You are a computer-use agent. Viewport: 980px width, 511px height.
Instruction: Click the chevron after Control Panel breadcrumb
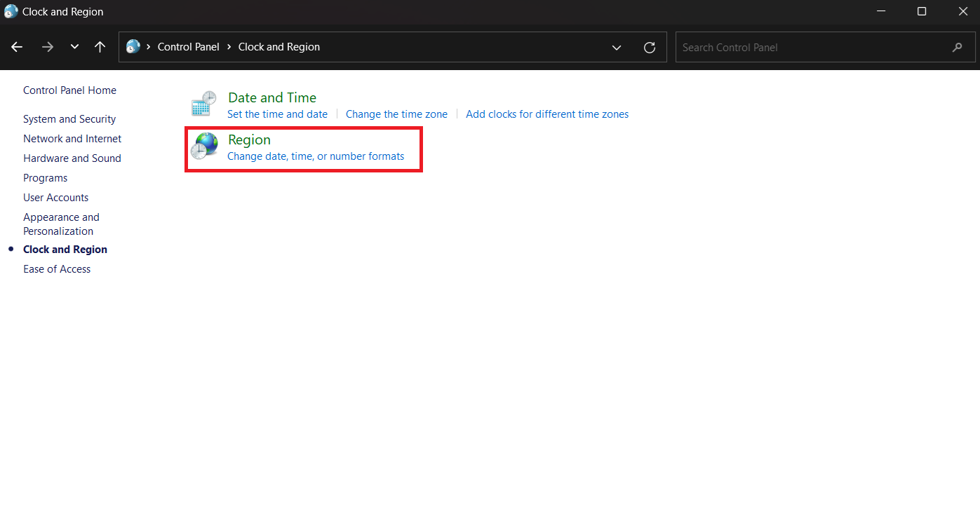coord(229,47)
